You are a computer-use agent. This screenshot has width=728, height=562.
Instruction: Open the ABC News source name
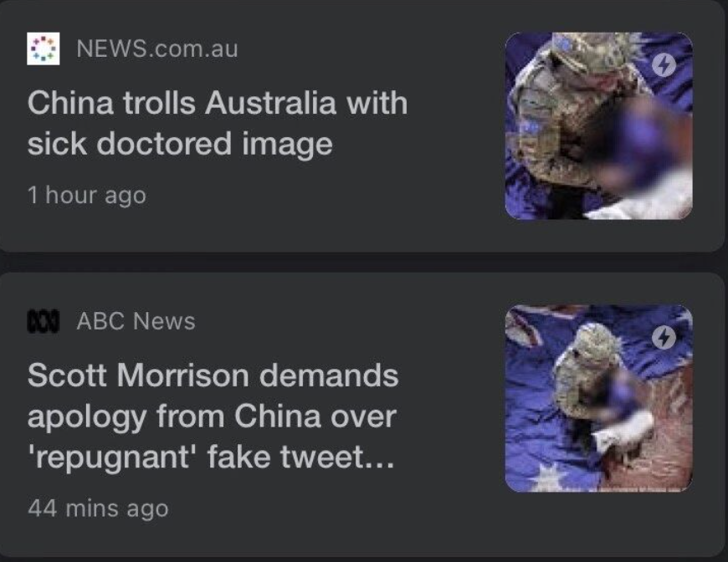click(136, 321)
